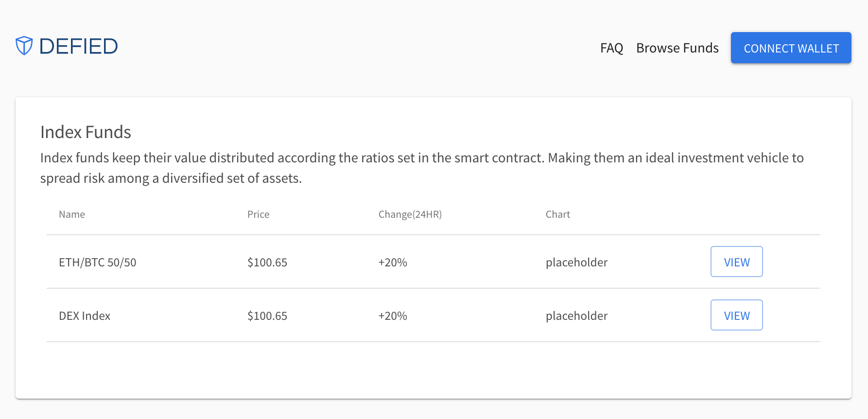Image resolution: width=868 pixels, height=419 pixels.
Task: Click ETH/BTC 50/50 24-hour change value
Action: point(393,262)
